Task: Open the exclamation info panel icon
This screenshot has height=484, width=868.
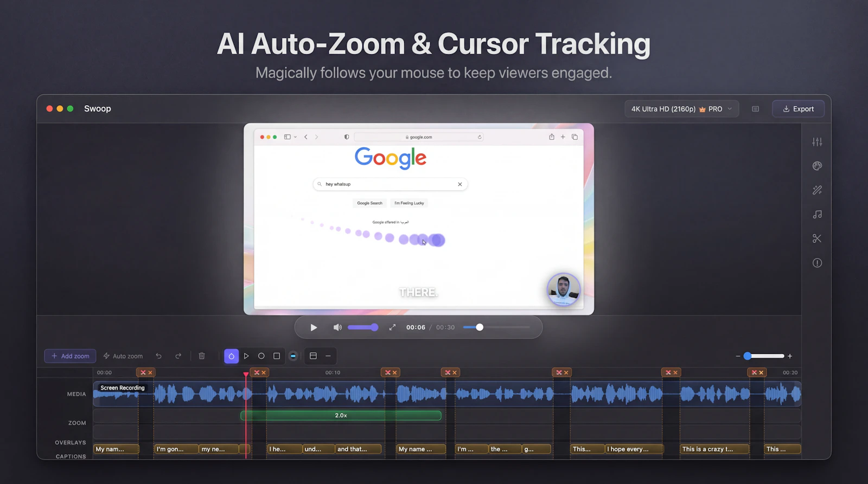Action: (817, 263)
